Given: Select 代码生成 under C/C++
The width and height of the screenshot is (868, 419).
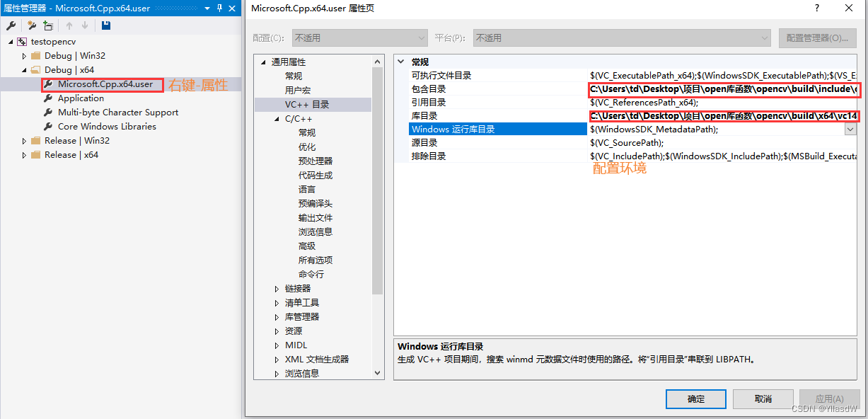Looking at the screenshot, I should [316, 176].
